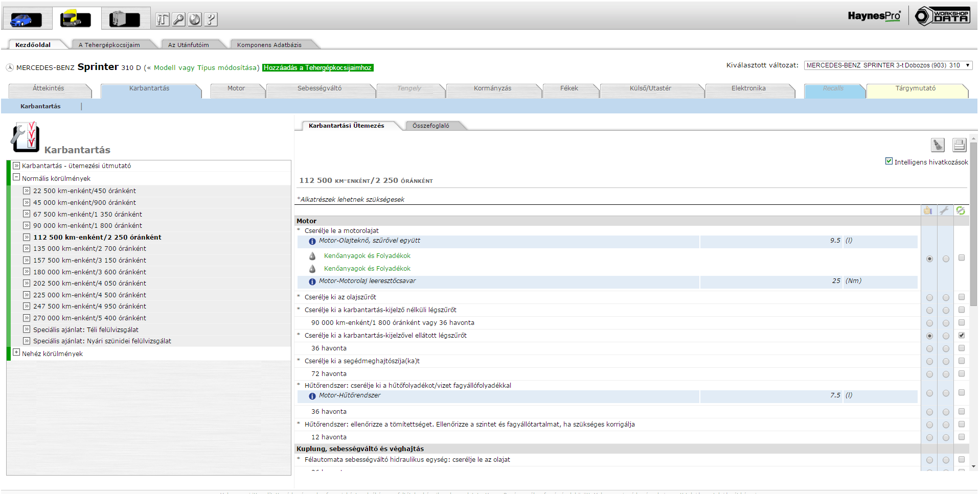The width and height of the screenshot is (980, 494).
Task: Uncheck checkbox for karbantartás-kijelzővel ellátott légszűrőt
Action: click(x=962, y=336)
